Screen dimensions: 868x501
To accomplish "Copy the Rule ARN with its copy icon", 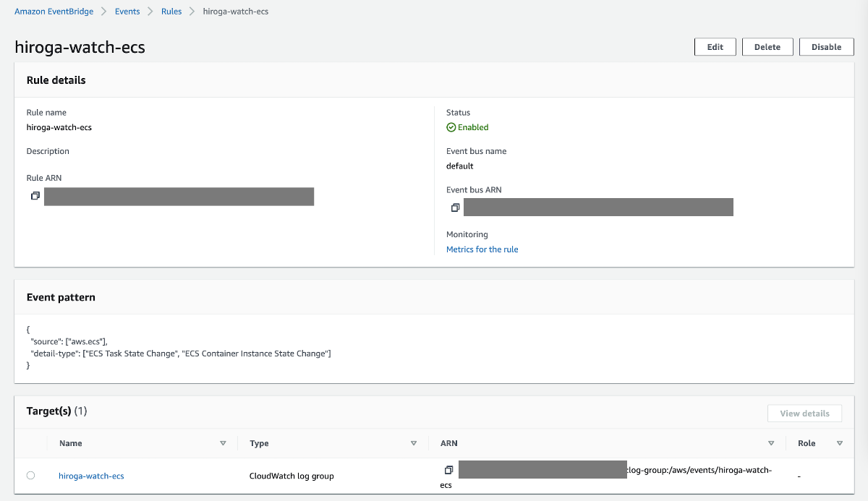I will point(35,196).
